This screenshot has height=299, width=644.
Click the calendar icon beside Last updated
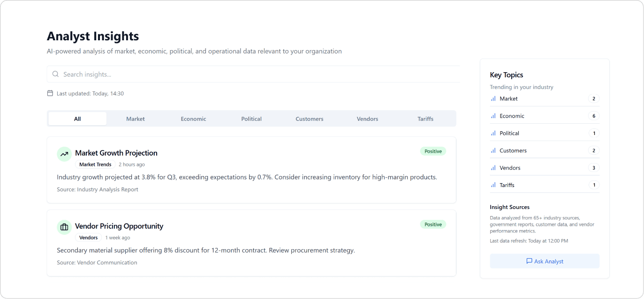[x=50, y=93]
